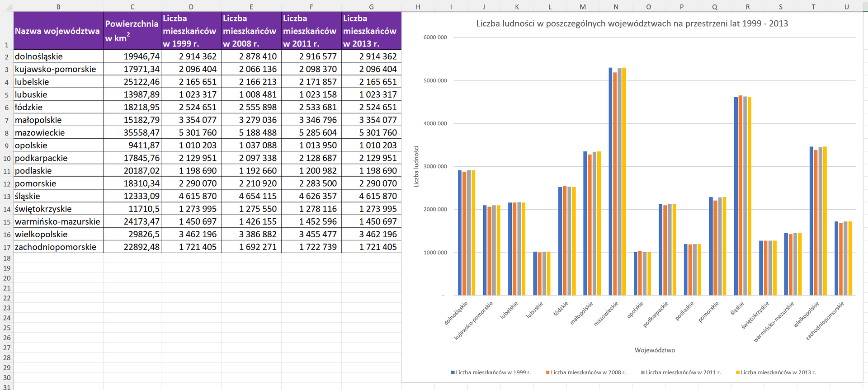This screenshot has height=390, width=868.
Task: Select column B header
Action: (x=58, y=7)
